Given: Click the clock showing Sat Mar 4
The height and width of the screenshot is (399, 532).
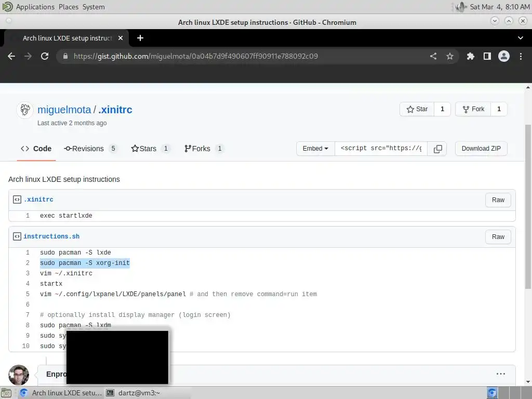Looking at the screenshot, I should (499, 7).
